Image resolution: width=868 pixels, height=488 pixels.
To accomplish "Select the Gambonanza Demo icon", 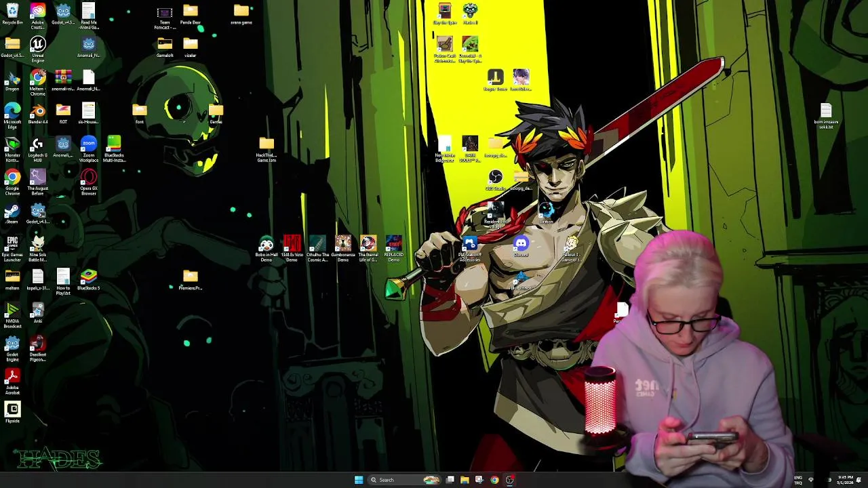I will coord(343,249).
